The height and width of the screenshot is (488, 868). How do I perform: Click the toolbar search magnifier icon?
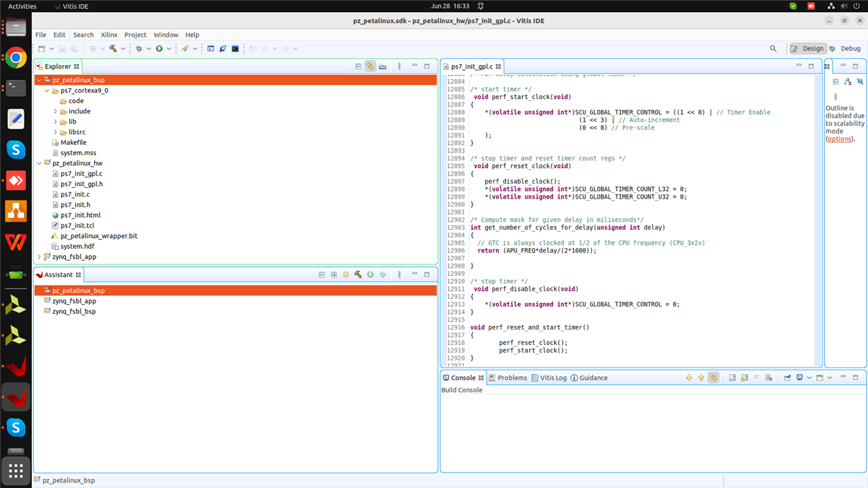(x=773, y=49)
